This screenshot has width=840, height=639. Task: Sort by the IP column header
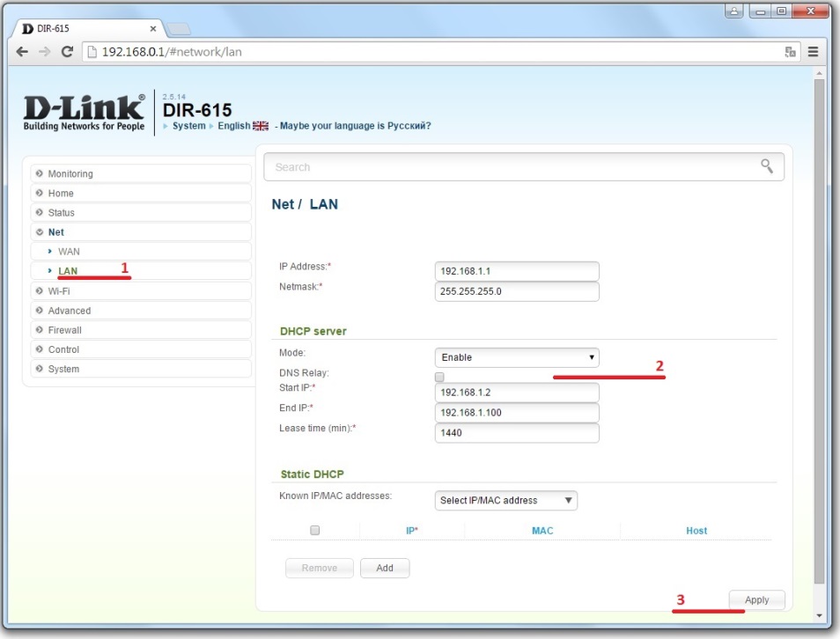point(411,530)
